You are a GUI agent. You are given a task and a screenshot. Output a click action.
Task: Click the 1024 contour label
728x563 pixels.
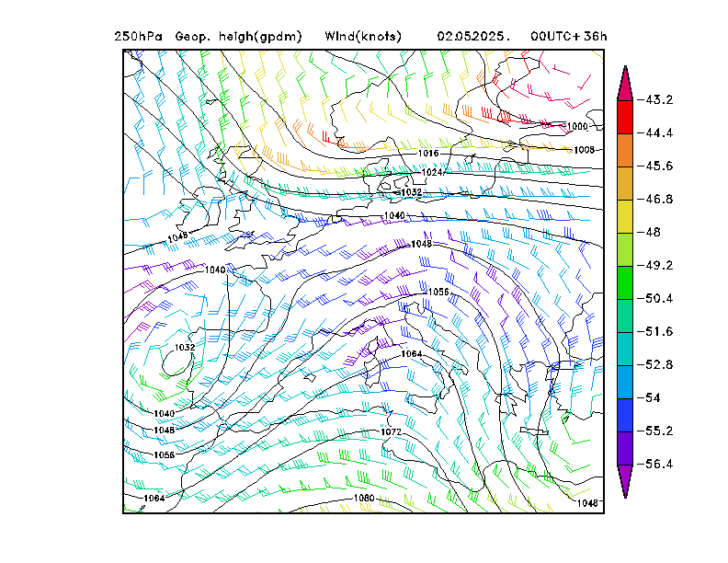(432, 172)
